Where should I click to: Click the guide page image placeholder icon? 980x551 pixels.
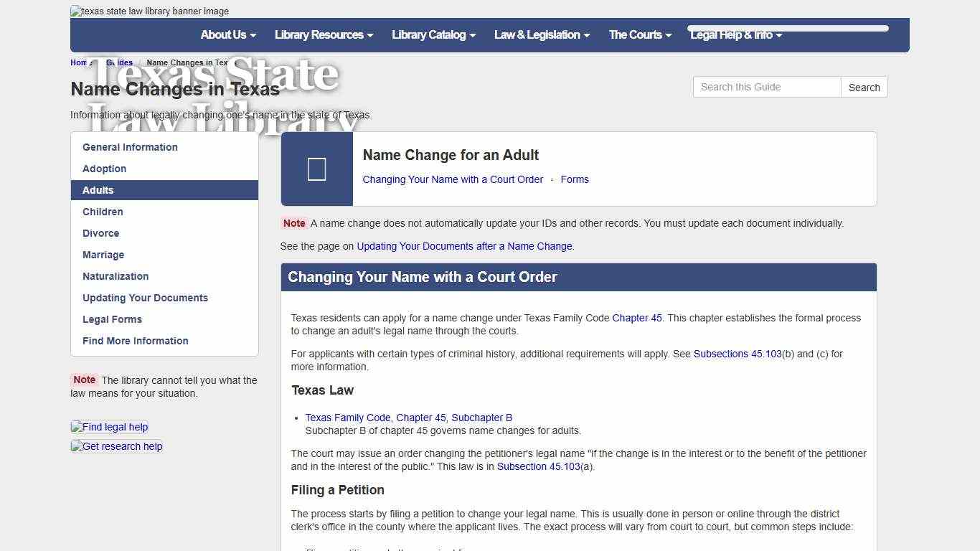click(x=316, y=169)
